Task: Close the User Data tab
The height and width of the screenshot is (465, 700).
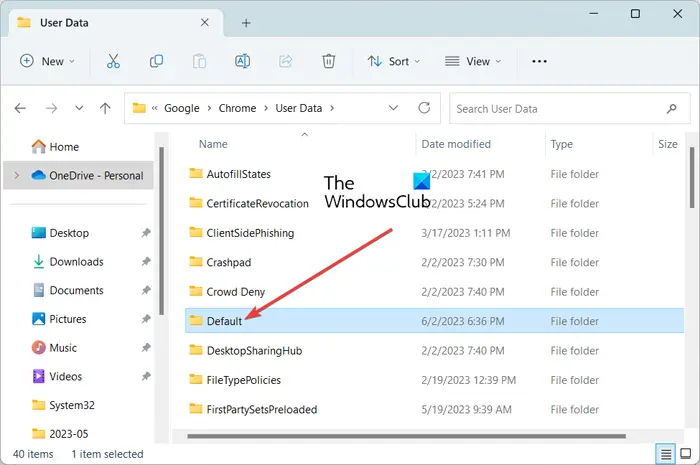Action: point(204,22)
